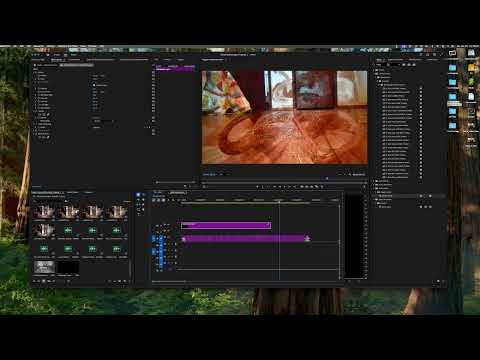The height and width of the screenshot is (360, 480).
Task: Select the Track Select Forward tool
Action: pos(144,195)
